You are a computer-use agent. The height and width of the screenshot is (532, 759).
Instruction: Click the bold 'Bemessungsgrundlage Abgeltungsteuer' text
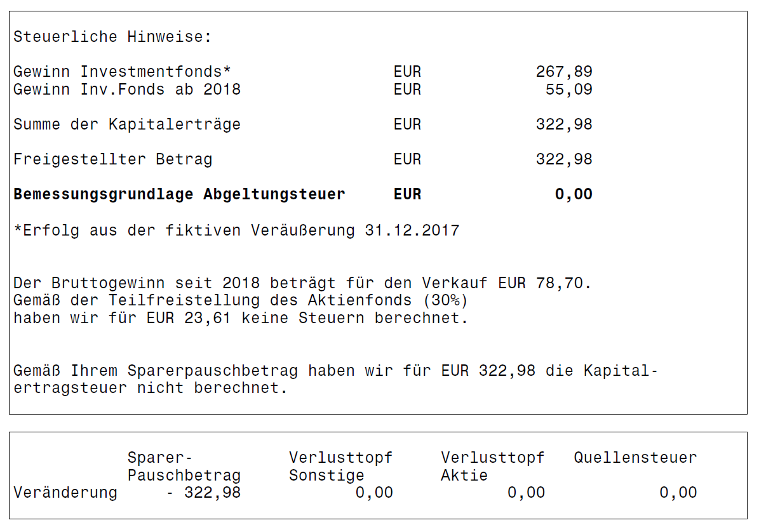pyautogui.click(x=179, y=194)
